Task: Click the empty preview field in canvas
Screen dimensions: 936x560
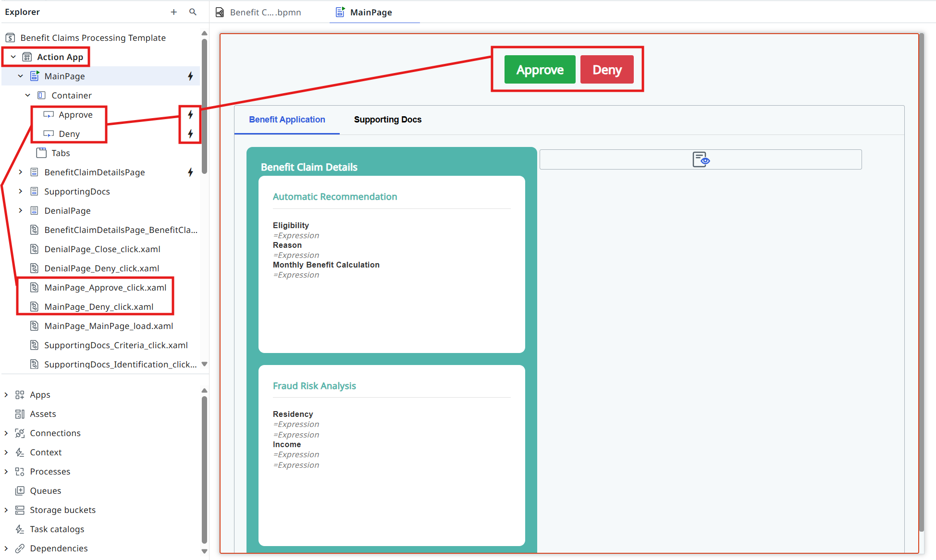Action: coord(701,159)
